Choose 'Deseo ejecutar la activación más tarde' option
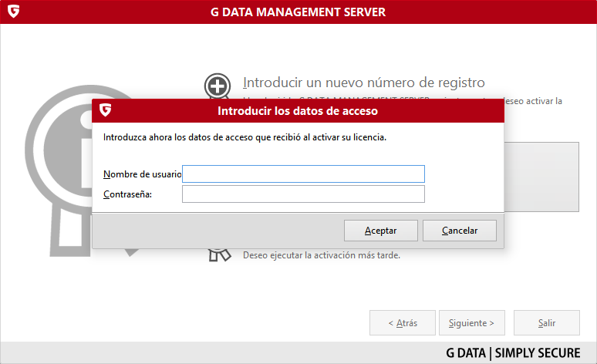The image size is (597, 364). [x=322, y=255]
